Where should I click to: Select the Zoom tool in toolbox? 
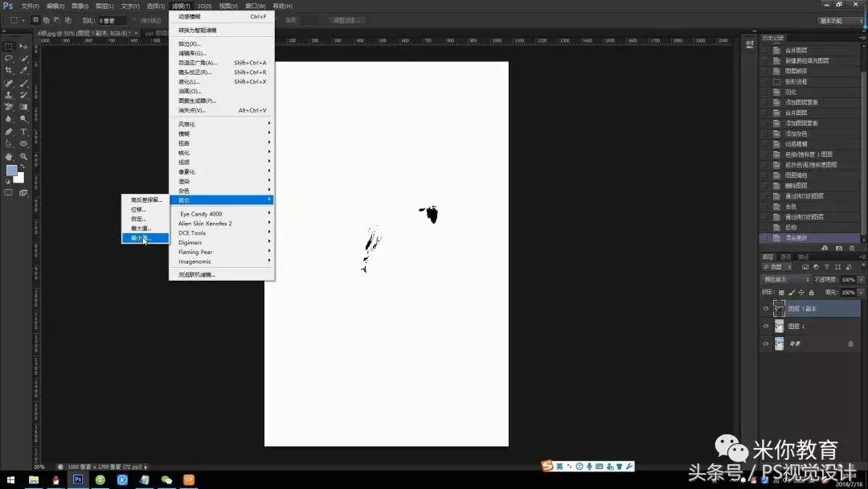23,156
